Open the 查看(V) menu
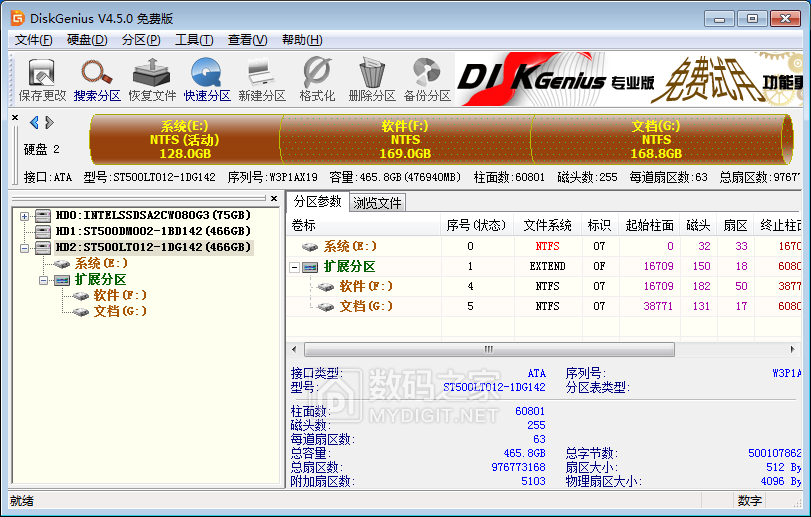 click(247, 40)
